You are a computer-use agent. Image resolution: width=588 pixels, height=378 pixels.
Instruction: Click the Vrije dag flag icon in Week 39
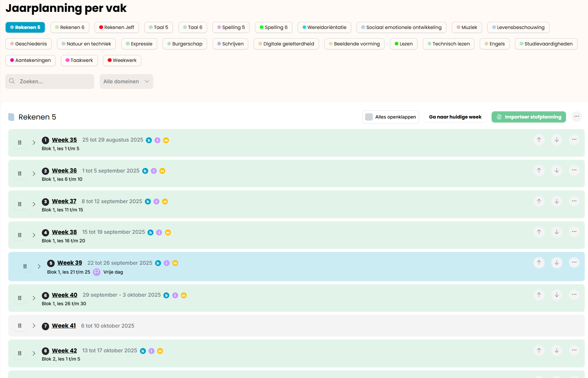tap(96, 272)
